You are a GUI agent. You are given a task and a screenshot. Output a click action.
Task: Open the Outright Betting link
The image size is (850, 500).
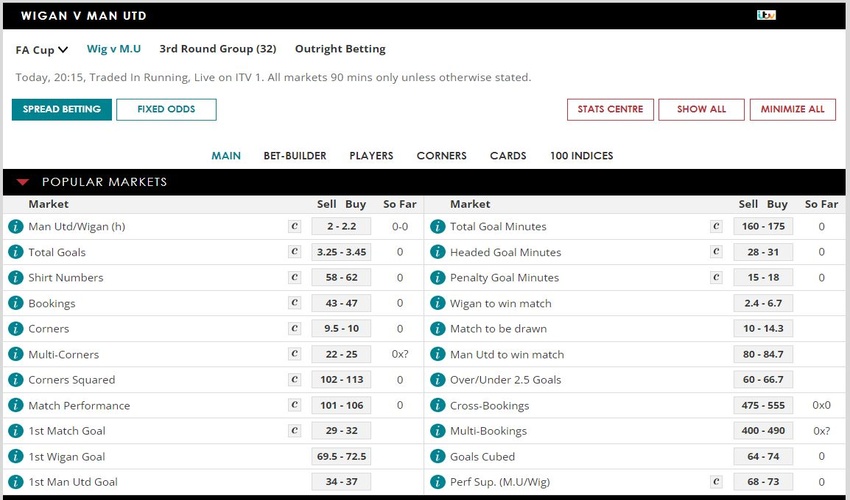click(340, 49)
